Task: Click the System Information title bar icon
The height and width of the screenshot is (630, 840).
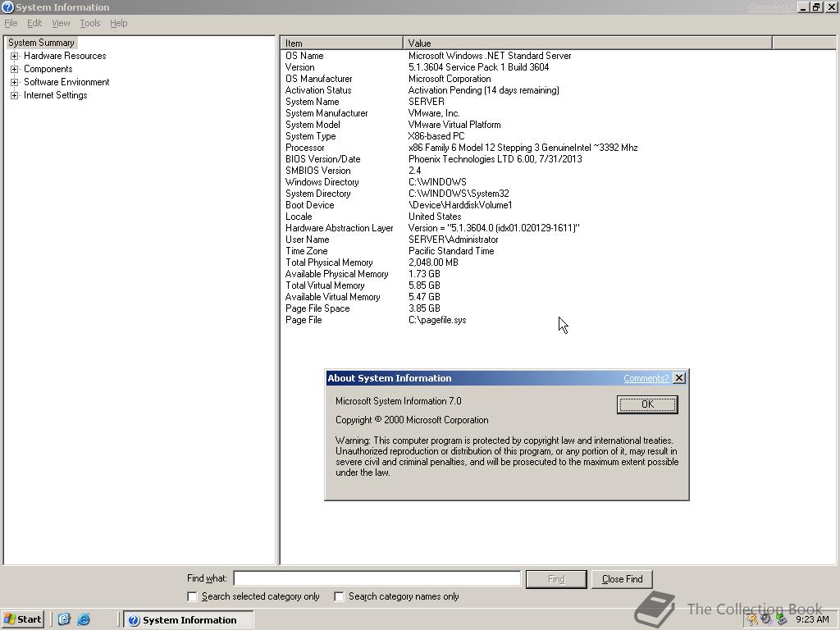Action: click(7, 7)
